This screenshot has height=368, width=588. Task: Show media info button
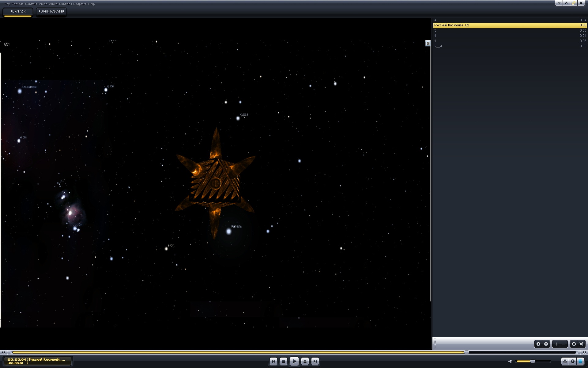click(x=573, y=361)
